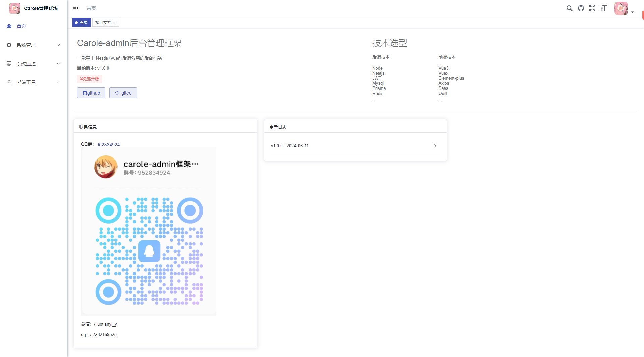Click Axios in frontend tech list

click(444, 83)
